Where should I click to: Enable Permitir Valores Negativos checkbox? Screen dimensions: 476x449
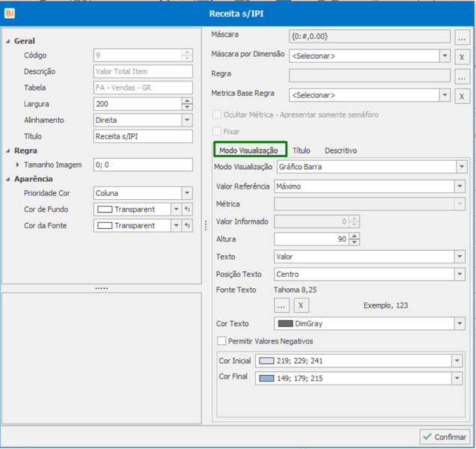(x=222, y=341)
